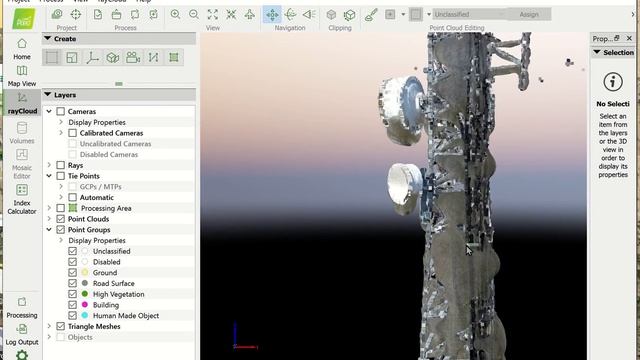
Task: Click the add-to-selection plus square icon
Action: click(390, 14)
